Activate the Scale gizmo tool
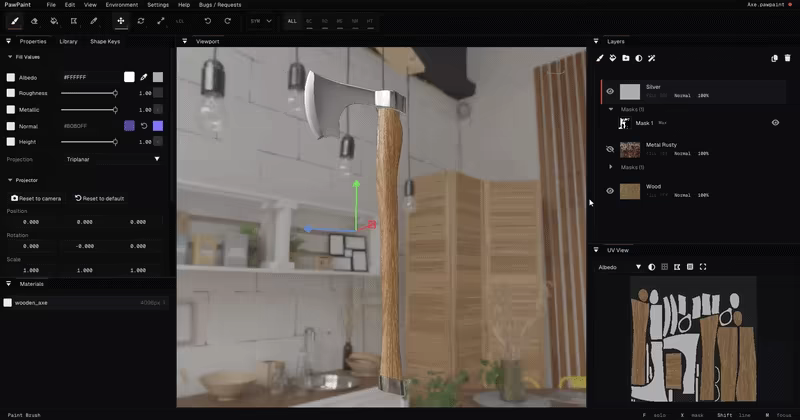The width and height of the screenshot is (800, 420). 161,21
